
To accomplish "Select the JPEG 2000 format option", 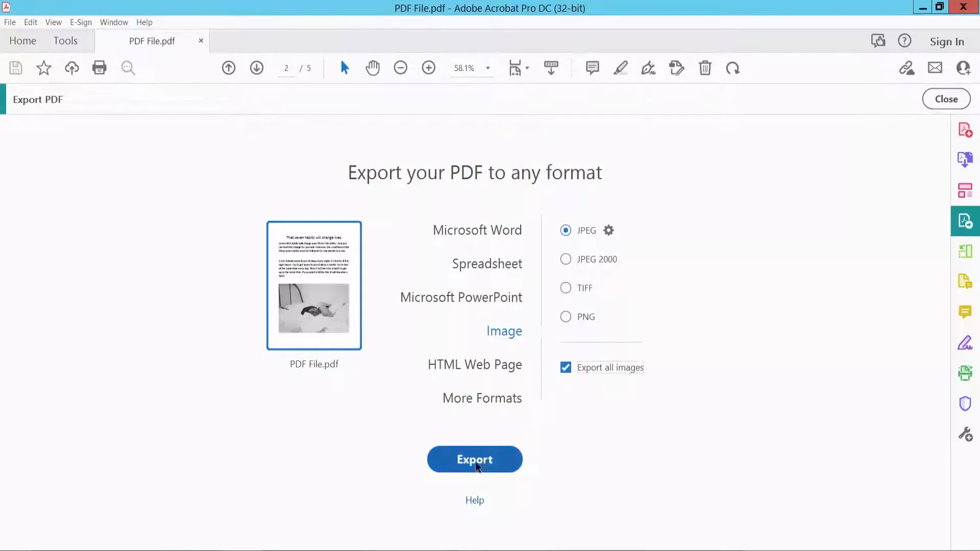I will click(x=566, y=259).
